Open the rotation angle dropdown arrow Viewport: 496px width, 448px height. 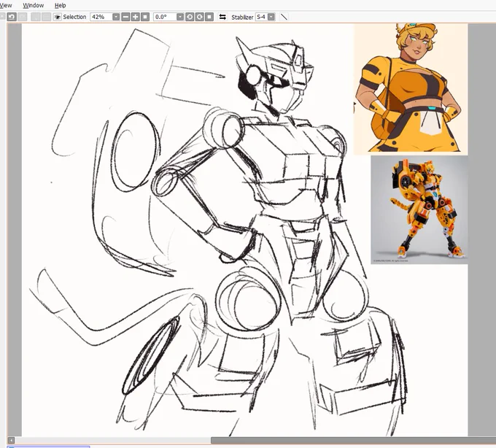[180, 17]
